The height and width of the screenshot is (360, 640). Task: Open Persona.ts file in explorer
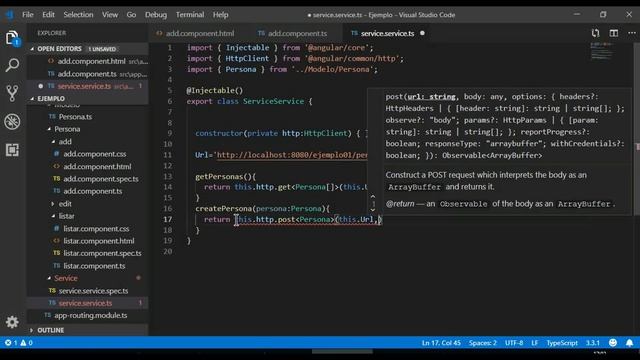click(x=75, y=117)
